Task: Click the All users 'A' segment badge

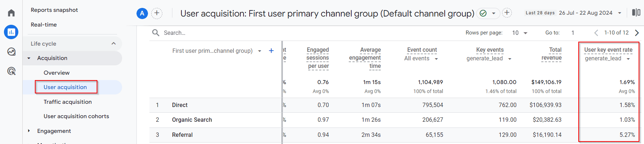Action: tap(142, 13)
